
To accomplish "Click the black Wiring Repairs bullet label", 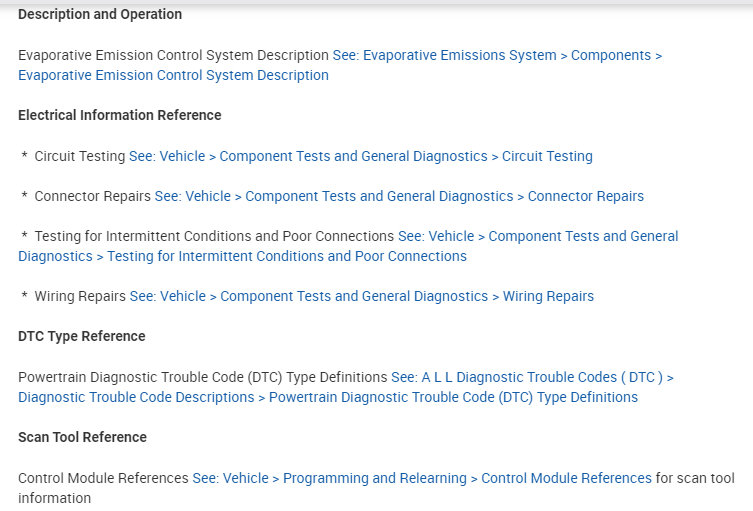I will click(x=80, y=297).
